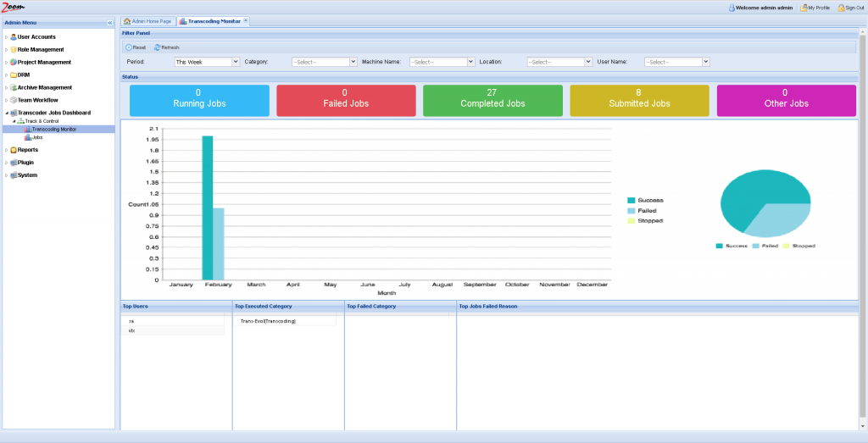868x443 pixels.
Task: Expand the DRM tree node
Action: (6, 75)
